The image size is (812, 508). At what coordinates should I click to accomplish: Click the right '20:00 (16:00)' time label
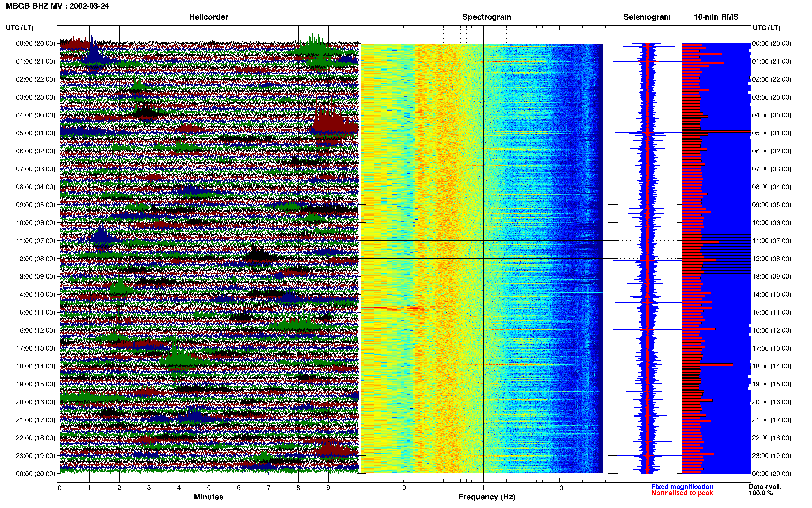coord(772,402)
